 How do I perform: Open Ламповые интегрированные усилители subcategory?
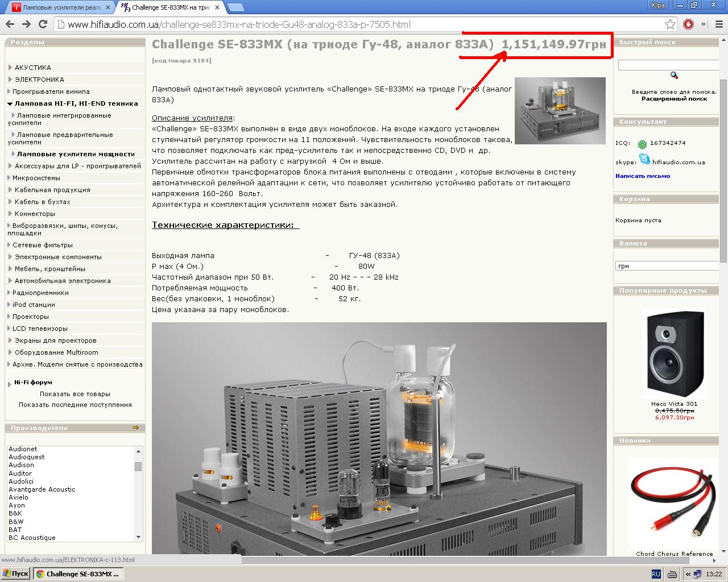tap(60, 119)
